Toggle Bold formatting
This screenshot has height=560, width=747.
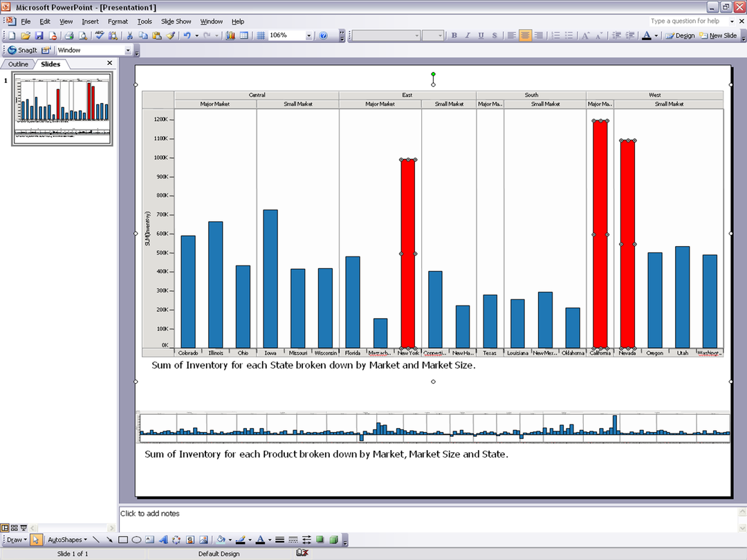[454, 35]
